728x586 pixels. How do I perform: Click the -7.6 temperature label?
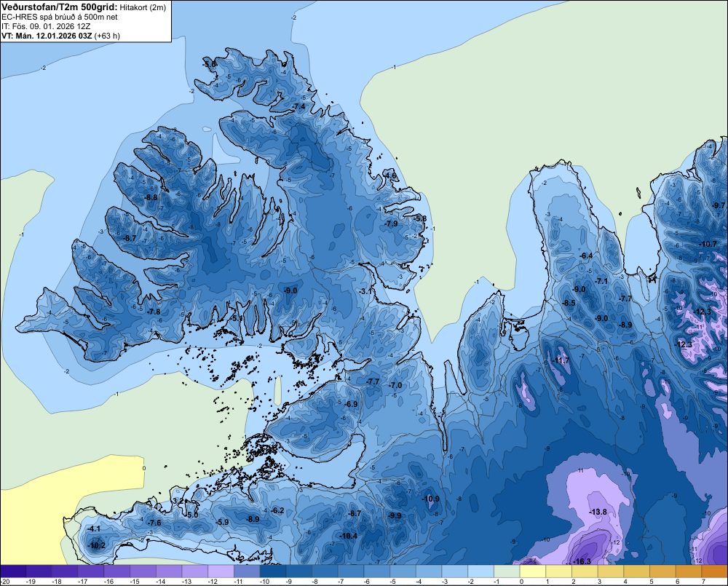click(154, 523)
